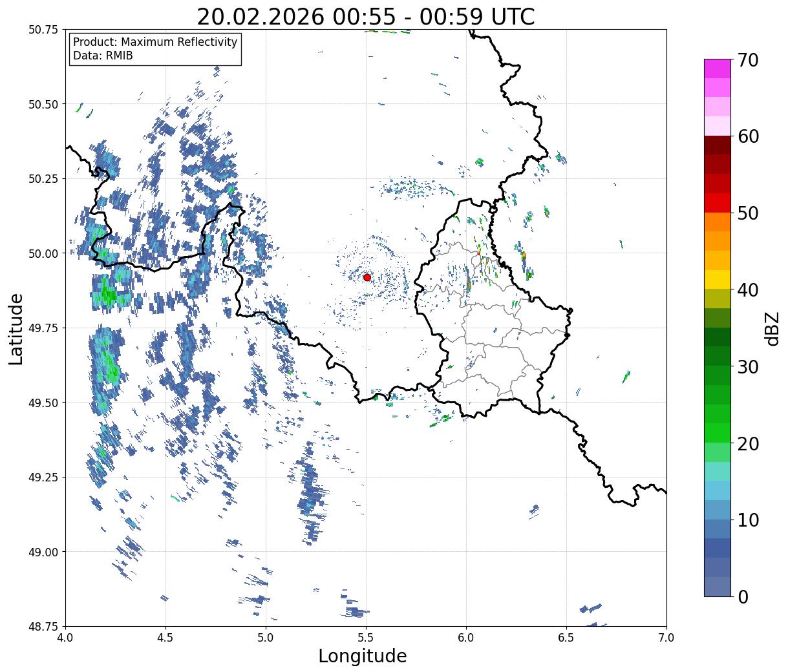Click the latitude tick label 50.00
Viewport: 788px width, 672px height.
click(x=43, y=253)
